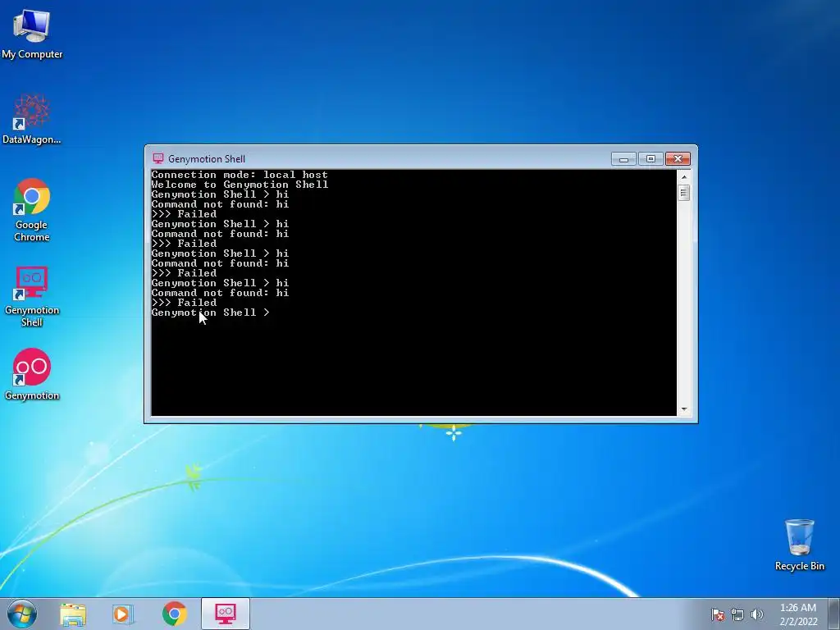Screen dimensions: 840x630
Task: Click the 'Connection mode: local host' line
Action: coord(240,175)
